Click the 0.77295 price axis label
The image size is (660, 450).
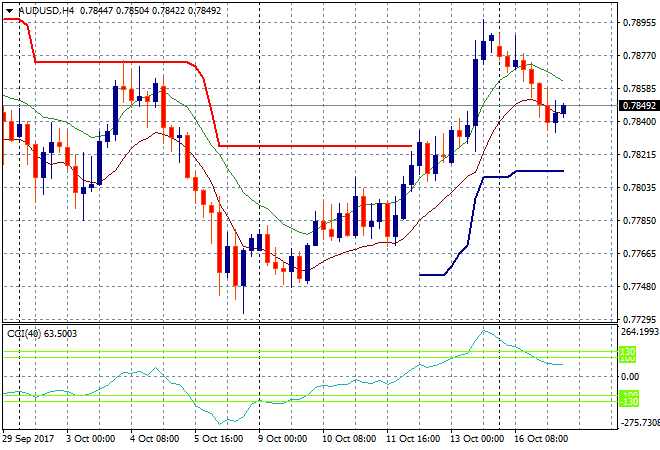coord(639,320)
